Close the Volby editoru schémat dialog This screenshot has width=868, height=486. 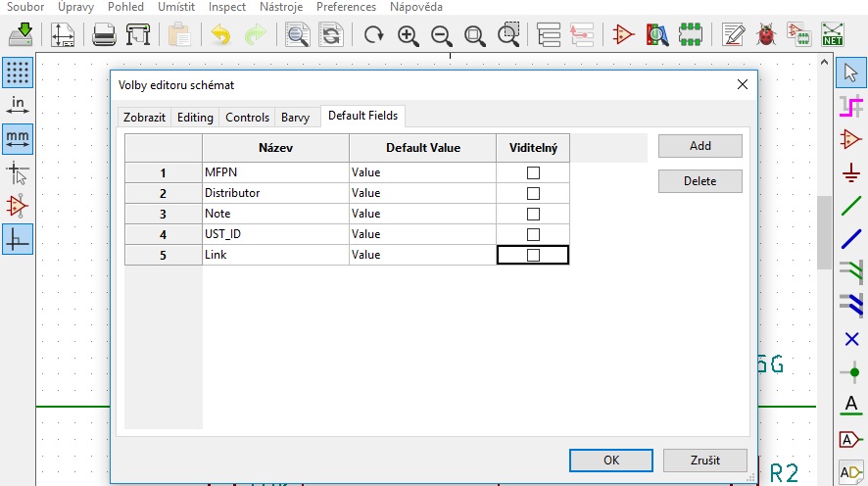743,84
